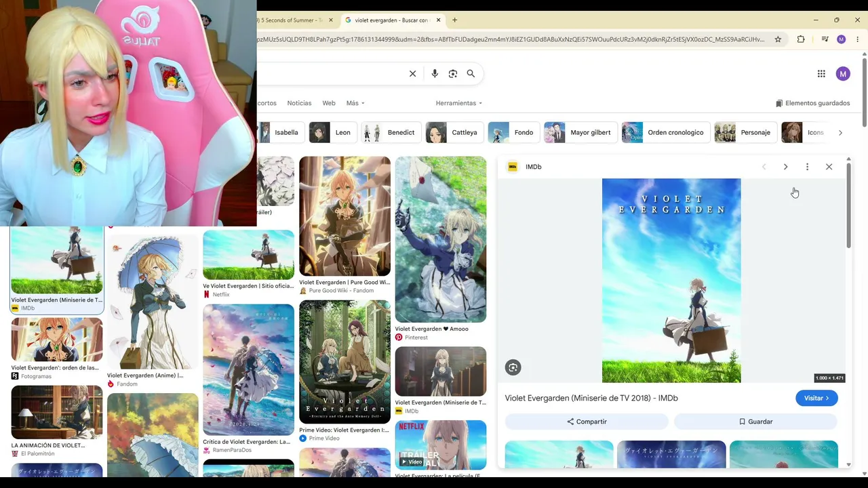Go to next image in preview panel

pos(785,167)
